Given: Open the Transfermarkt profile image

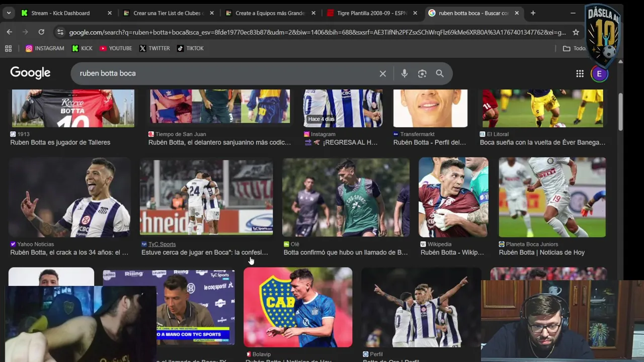Looking at the screenshot, I should click(430, 108).
